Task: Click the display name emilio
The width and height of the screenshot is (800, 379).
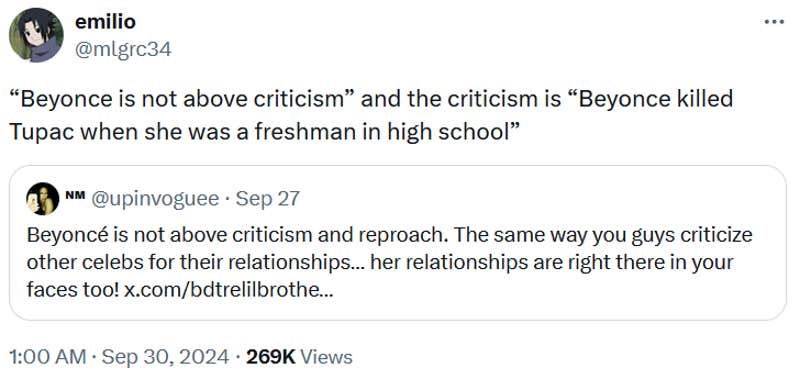Action: (105, 21)
